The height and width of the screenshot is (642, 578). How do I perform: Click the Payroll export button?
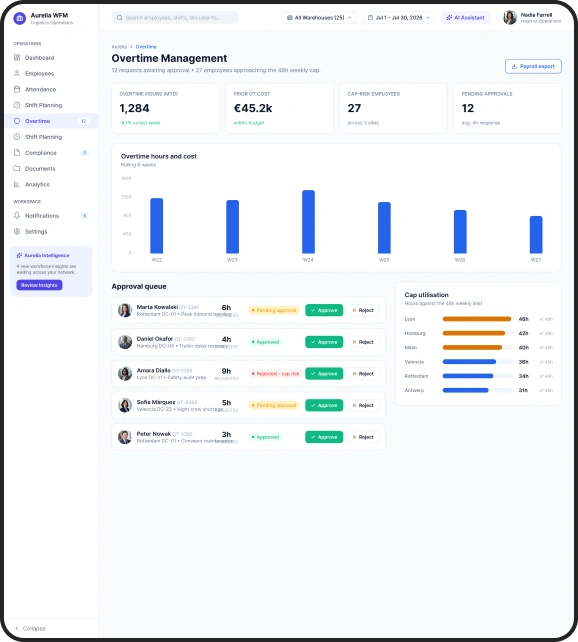(x=533, y=66)
